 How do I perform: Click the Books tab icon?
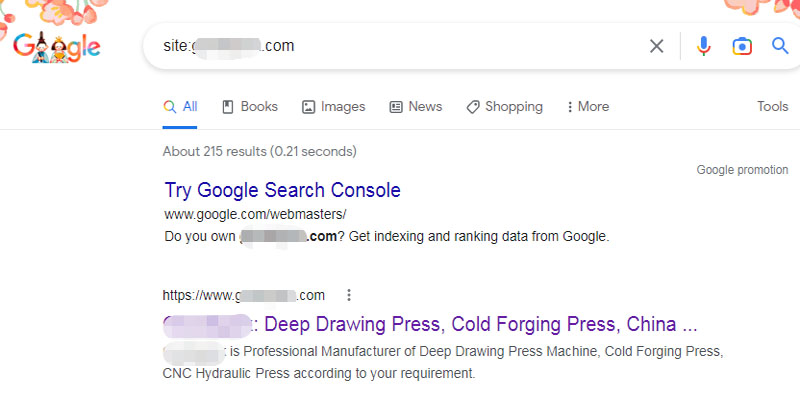coord(228,107)
